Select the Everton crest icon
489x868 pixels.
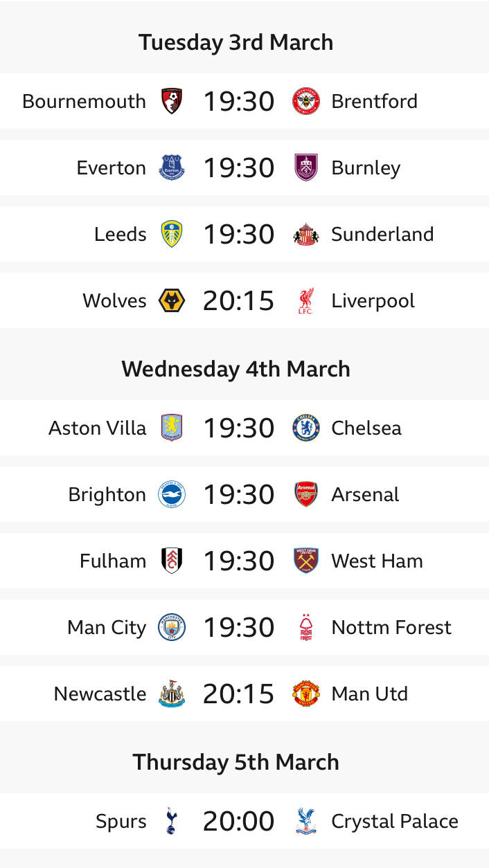pos(171,168)
